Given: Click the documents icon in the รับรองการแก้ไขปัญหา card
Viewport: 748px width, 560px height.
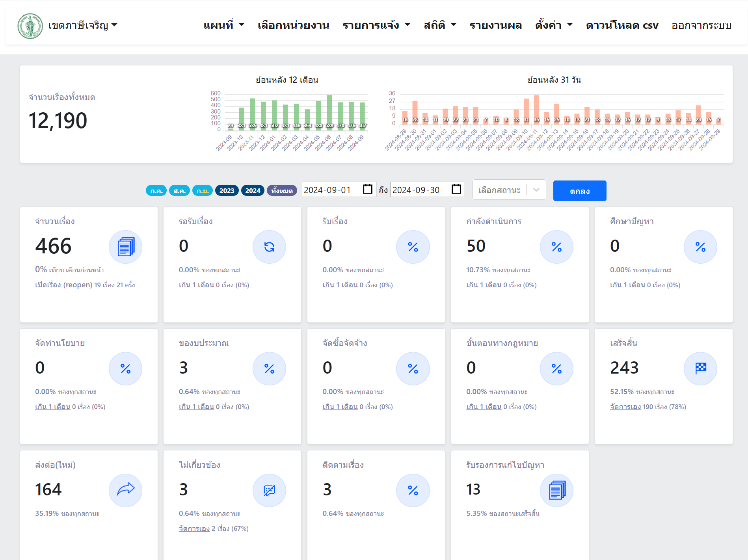Looking at the screenshot, I should click(556, 490).
